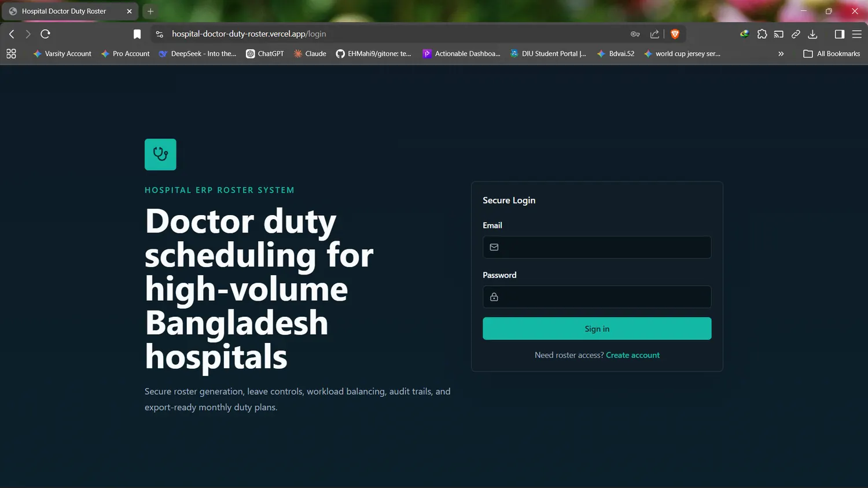Open the browser hamburger menu

pyautogui.click(x=857, y=34)
